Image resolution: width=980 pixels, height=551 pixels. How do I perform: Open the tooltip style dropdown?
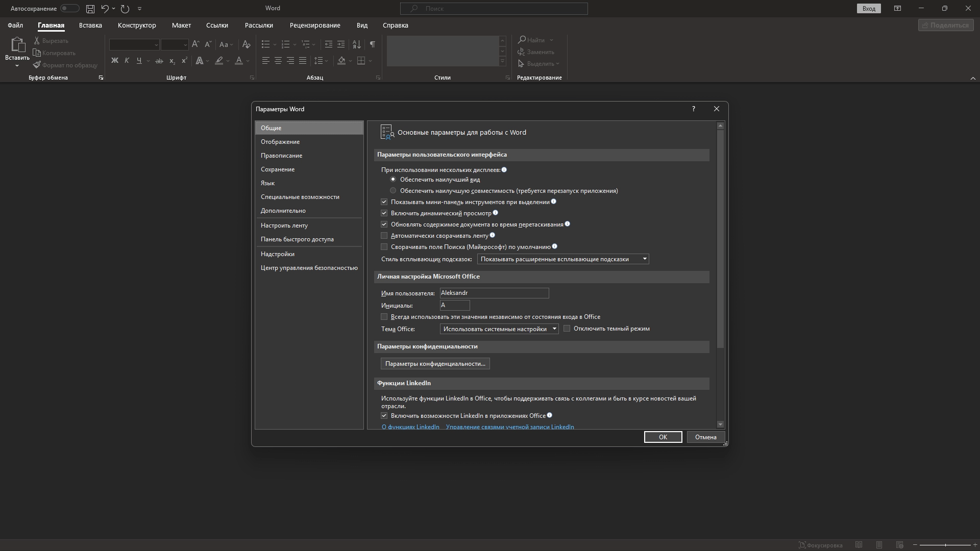tap(645, 259)
